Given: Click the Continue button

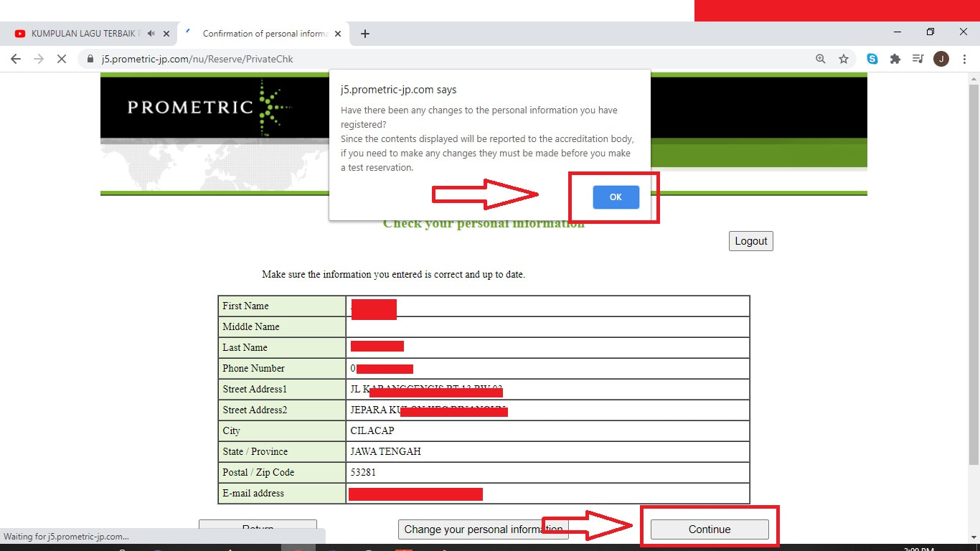Looking at the screenshot, I should [x=710, y=529].
